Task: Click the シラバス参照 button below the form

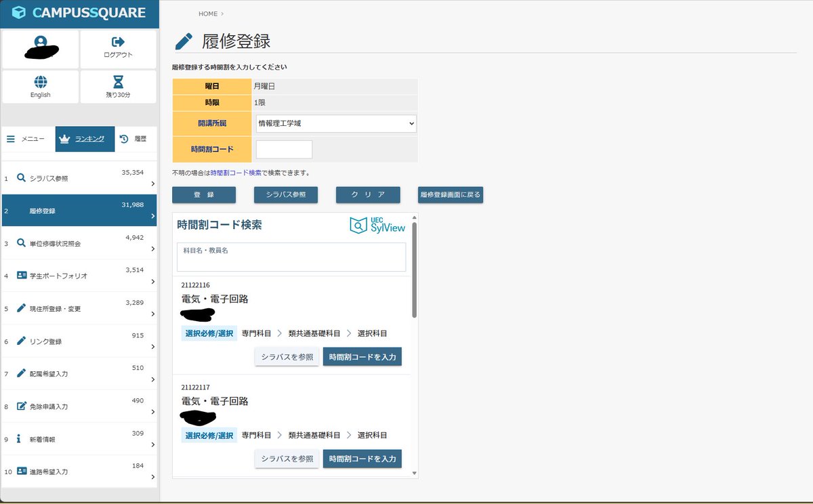Action: 286,194
